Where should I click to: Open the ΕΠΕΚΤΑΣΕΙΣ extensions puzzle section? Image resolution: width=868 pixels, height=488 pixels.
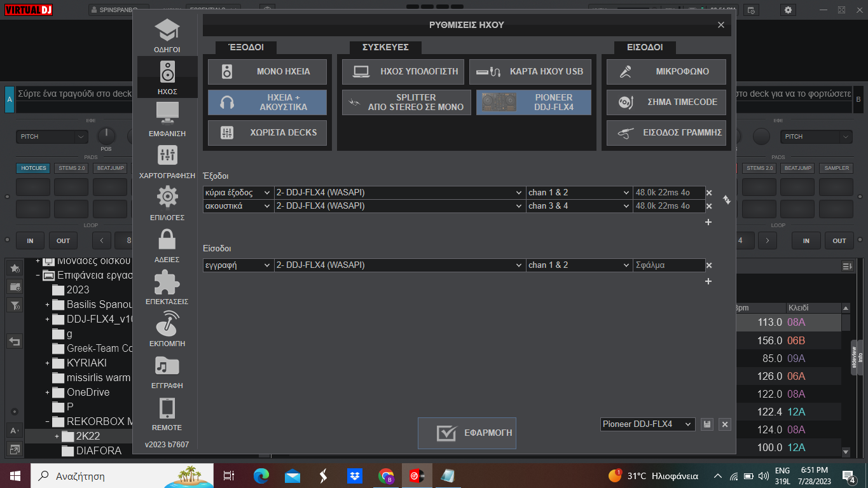[x=167, y=288]
